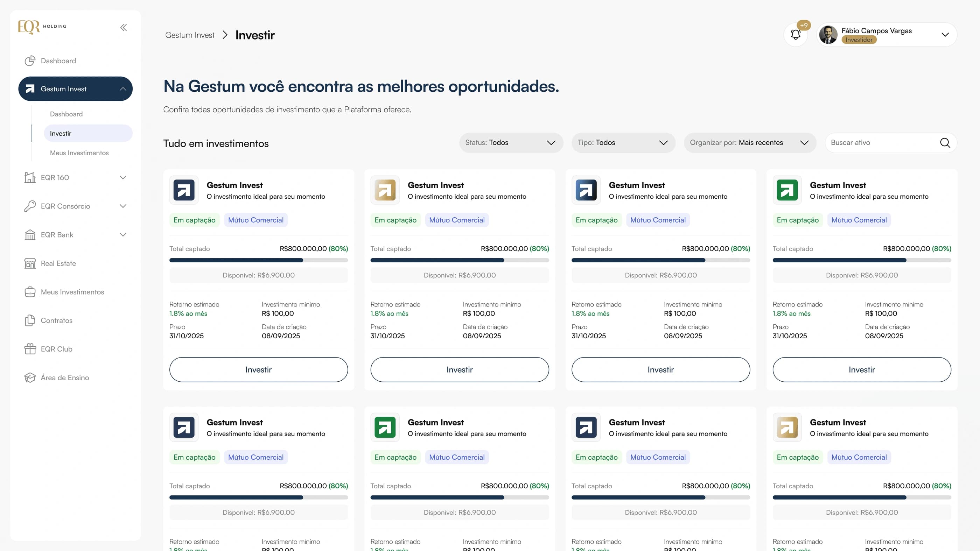980x551 pixels.
Task: Open the Área de Ensino menu item
Action: pos(75,377)
